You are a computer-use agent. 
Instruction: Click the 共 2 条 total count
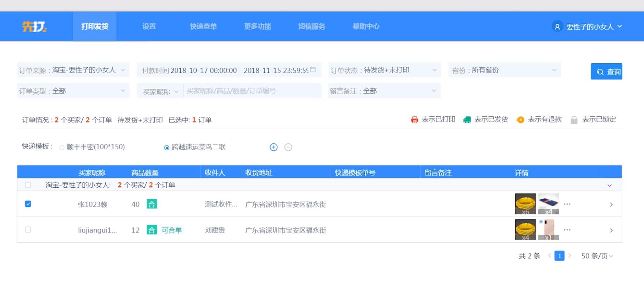pyautogui.click(x=529, y=256)
